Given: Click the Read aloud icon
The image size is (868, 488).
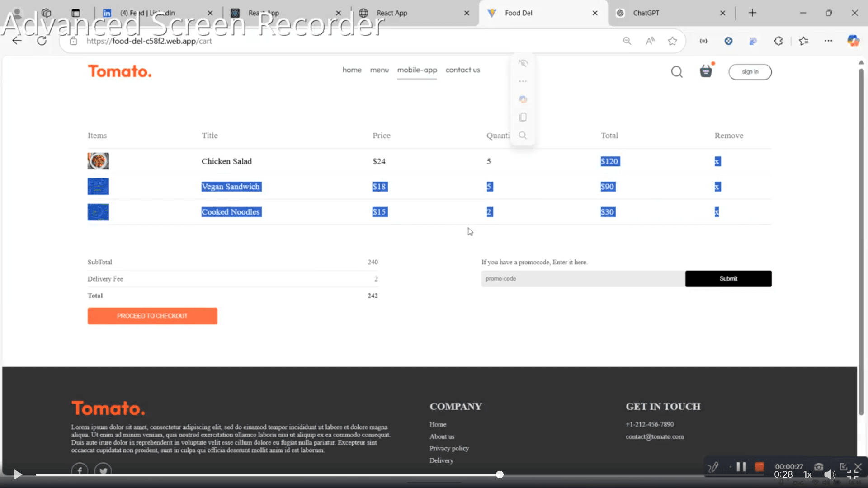Looking at the screenshot, I should coord(650,41).
